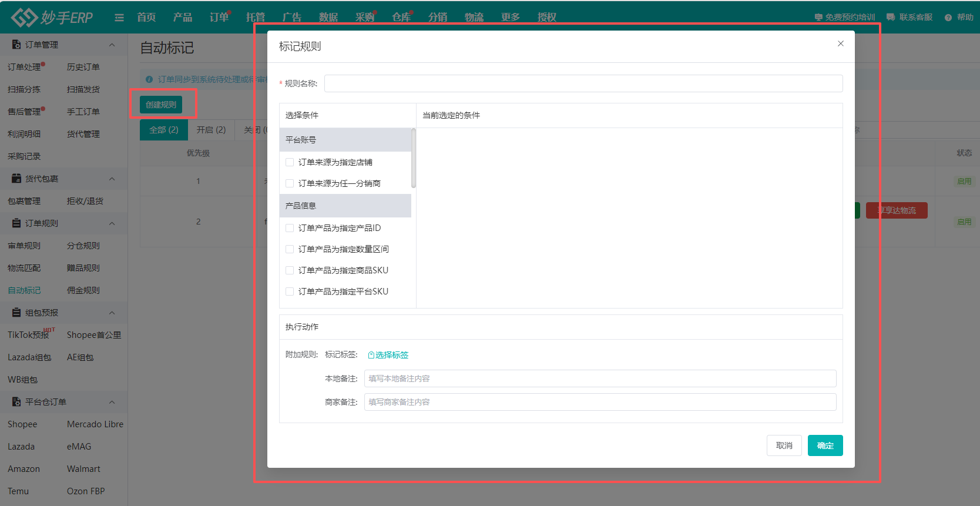Toggle the hamburger sidebar menu icon

pyautogui.click(x=119, y=18)
